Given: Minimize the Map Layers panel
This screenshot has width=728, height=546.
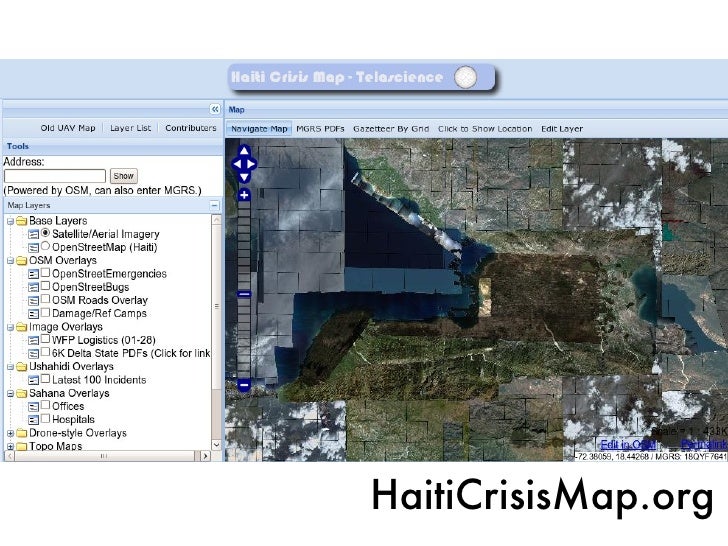Looking at the screenshot, I should pyautogui.click(x=214, y=204).
